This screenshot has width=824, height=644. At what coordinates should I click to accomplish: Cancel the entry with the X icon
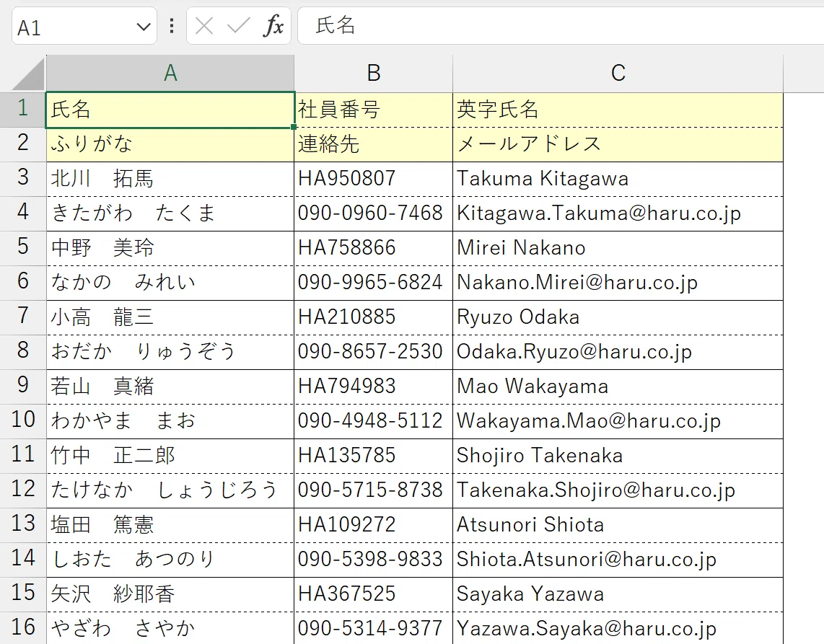tap(204, 25)
